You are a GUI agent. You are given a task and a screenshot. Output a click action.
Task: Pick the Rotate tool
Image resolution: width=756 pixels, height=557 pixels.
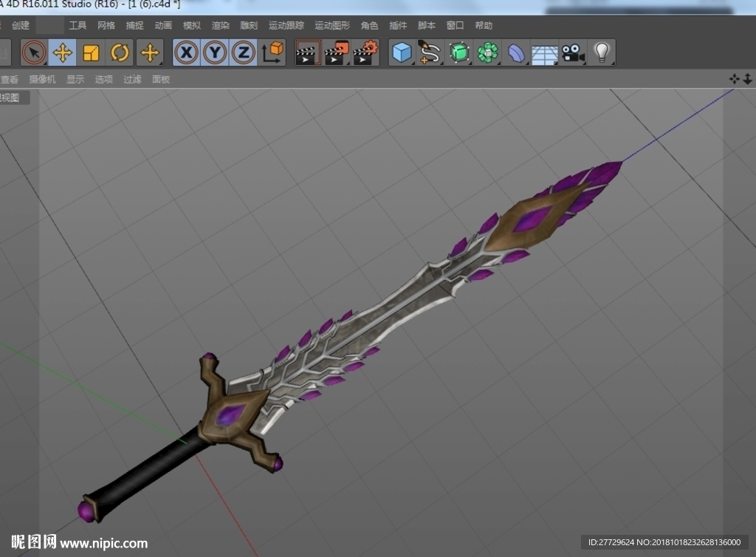point(120,52)
